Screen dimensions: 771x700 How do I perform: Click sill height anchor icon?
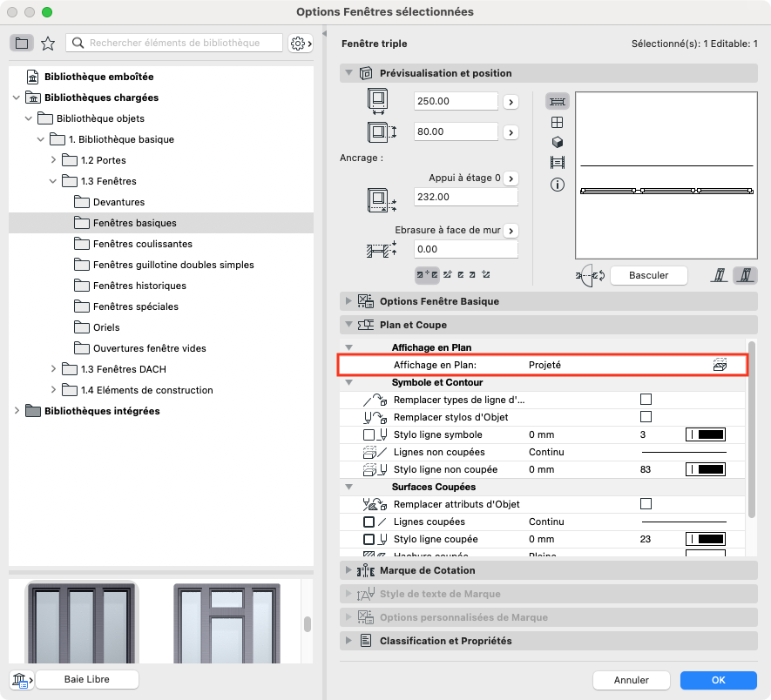pos(382,200)
